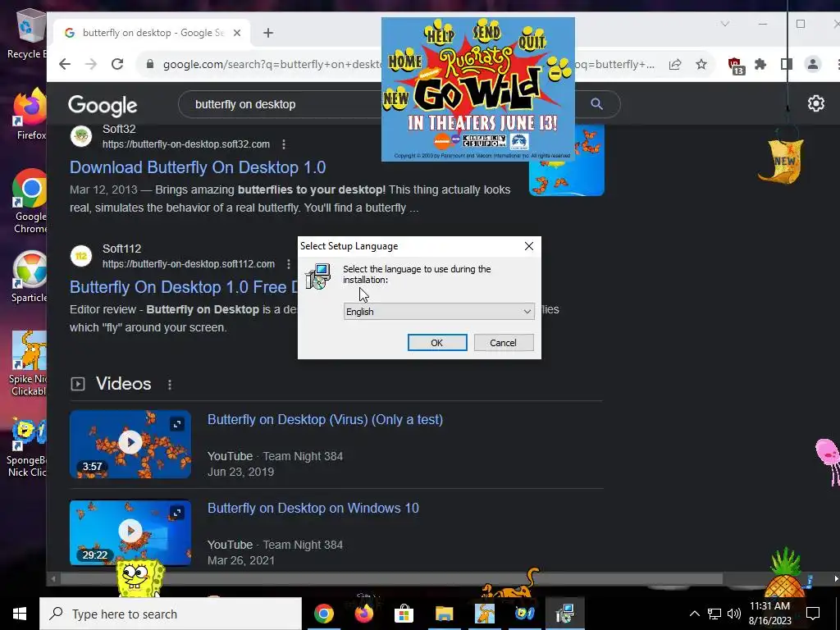Open Chrome extensions puzzle icon

760,64
